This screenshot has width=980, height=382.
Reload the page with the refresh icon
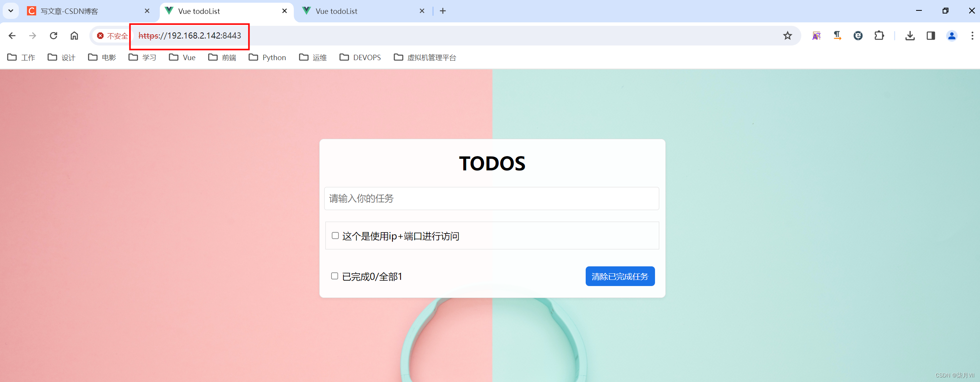point(54,36)
